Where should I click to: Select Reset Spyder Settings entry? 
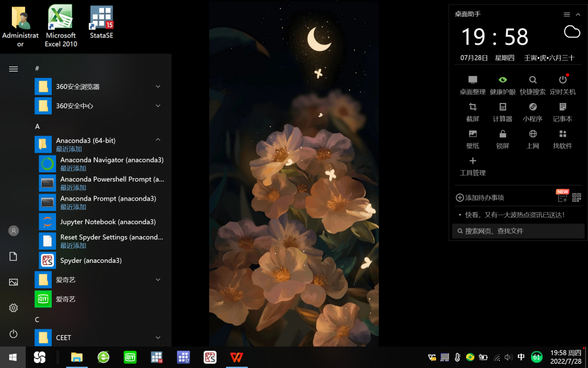[x=101, y=241]
